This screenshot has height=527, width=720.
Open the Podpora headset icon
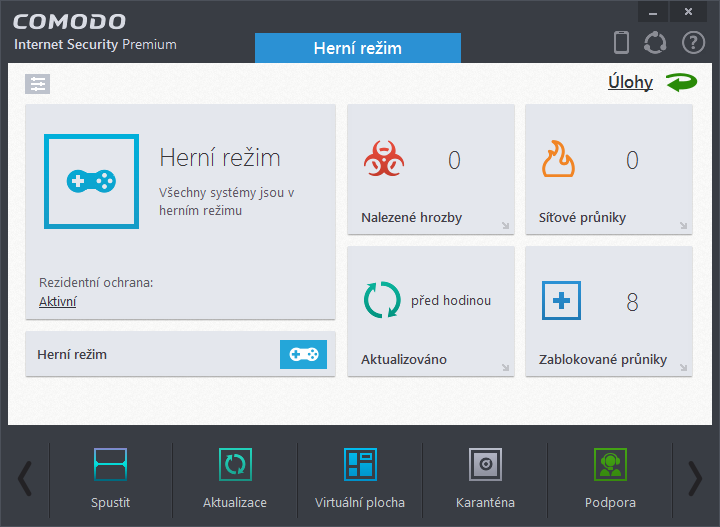click(610, 464)
